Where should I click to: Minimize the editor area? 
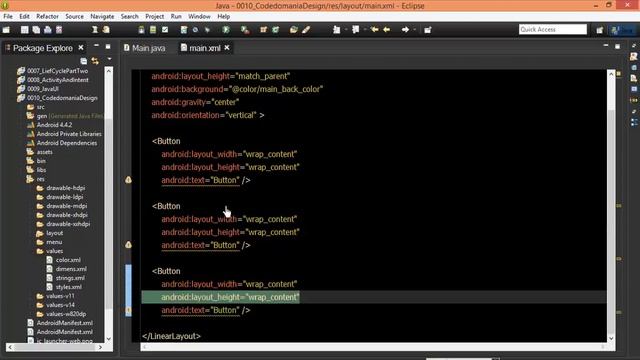coord(606,46)
